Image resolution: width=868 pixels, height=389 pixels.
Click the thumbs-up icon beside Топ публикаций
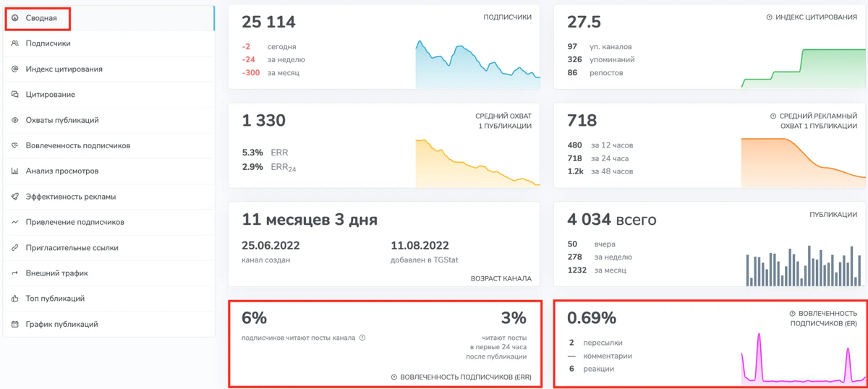(x=14, y=299)
